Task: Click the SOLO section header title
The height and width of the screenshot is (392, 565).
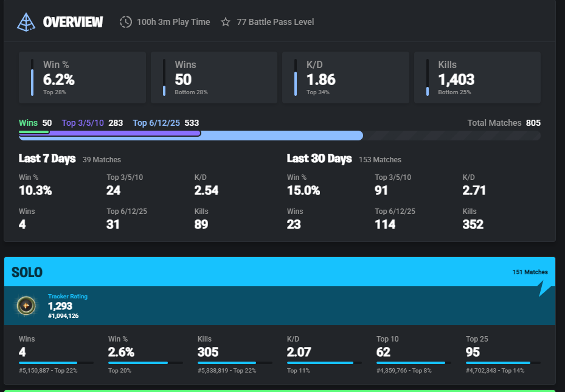Action: pyautogui.click(x=27, y=272)
